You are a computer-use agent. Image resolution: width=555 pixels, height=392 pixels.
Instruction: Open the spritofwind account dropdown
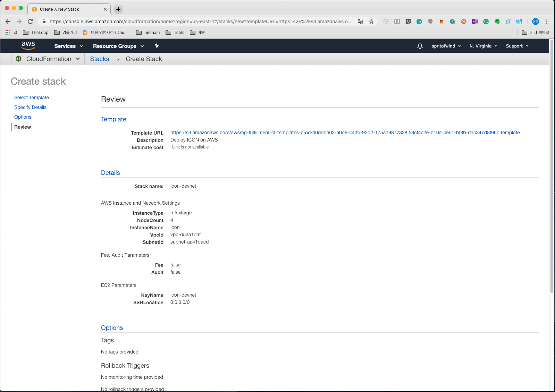[446, 46]
